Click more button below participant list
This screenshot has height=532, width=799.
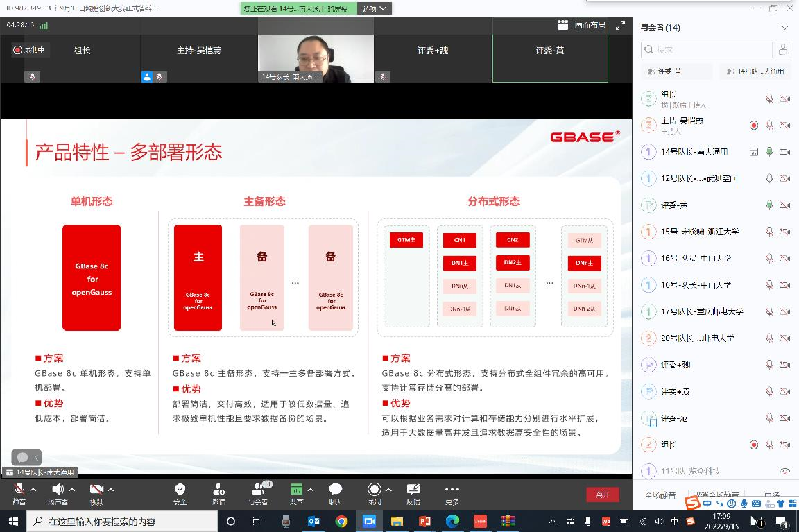pyautogui.click(x=772, y=495)
